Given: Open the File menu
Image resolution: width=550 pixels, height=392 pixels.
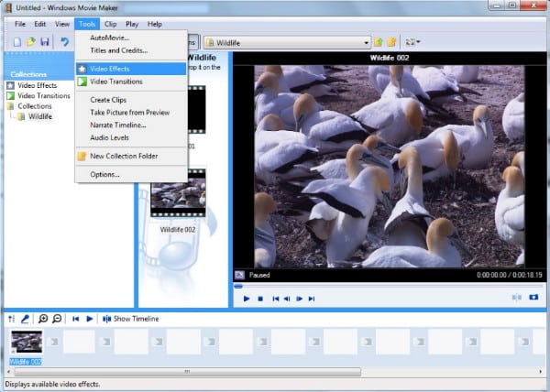Looking at the screenshot, I should 20,24.
